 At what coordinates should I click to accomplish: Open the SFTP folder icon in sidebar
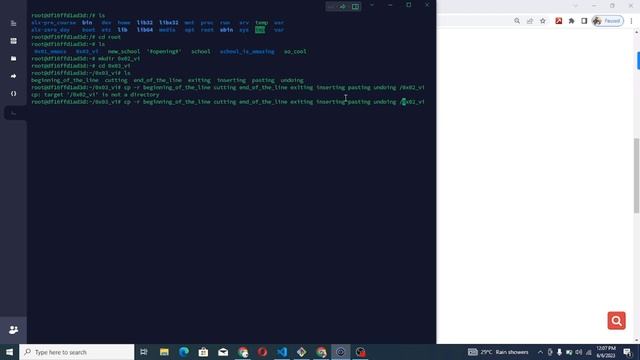pos(13,58)
